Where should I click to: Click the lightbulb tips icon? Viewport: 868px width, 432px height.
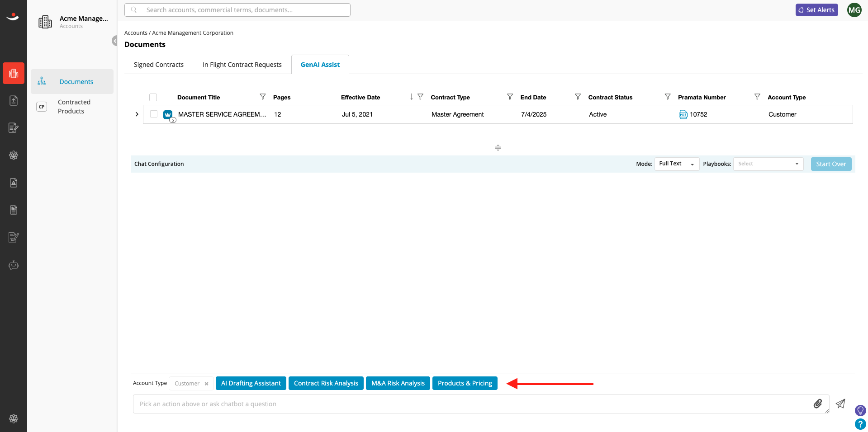click(x=860, y=410)
